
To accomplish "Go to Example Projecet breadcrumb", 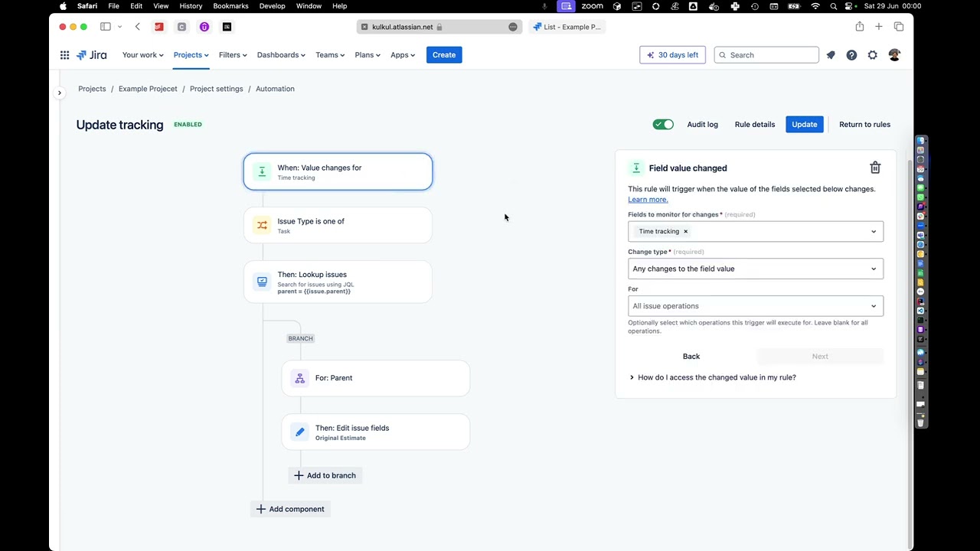I will pyautogui.click(x=148, y=89).
